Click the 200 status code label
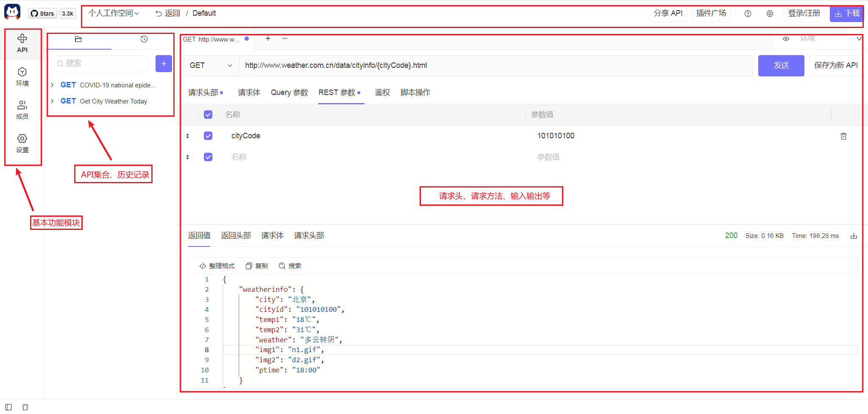The width and height of the screenshot is (868, 414). (731, 235)
